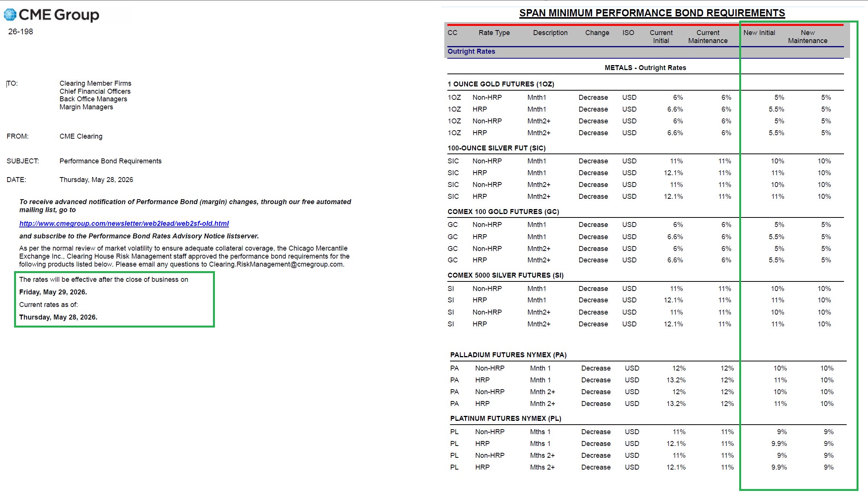Click the CME Group globe logo
Viewport: 868px width, 497px height.
click(x=10, y=15)
